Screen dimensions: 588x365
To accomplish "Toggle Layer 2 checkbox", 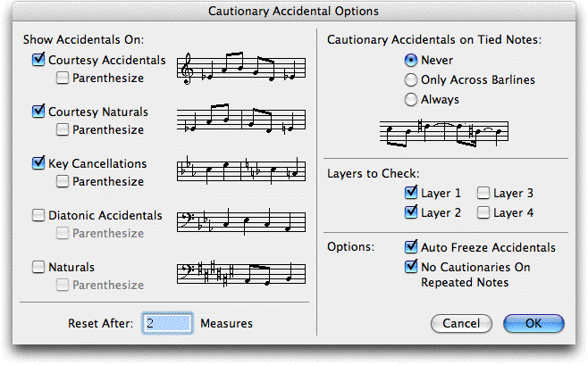I will point(411,212).
